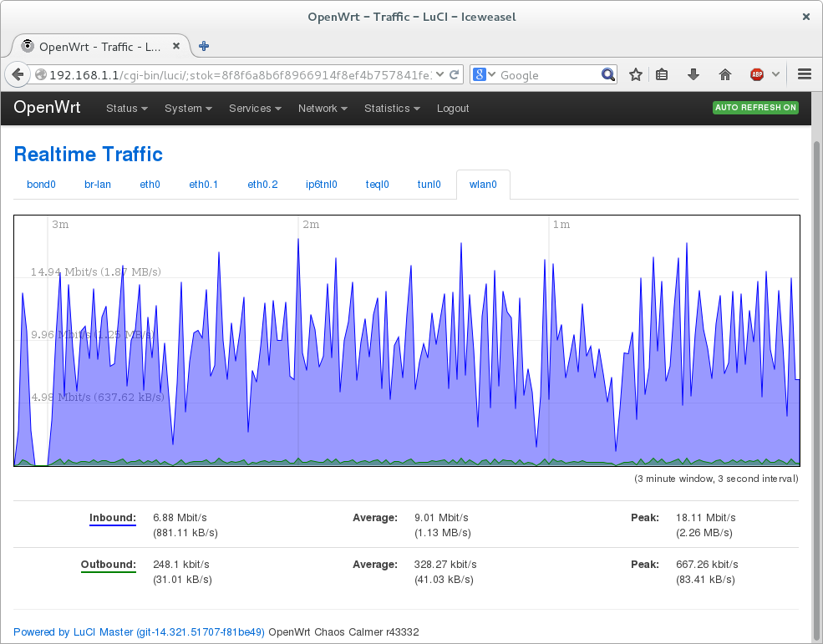Open the Adblock Plus dropdown arrow

tap(775, 74)
